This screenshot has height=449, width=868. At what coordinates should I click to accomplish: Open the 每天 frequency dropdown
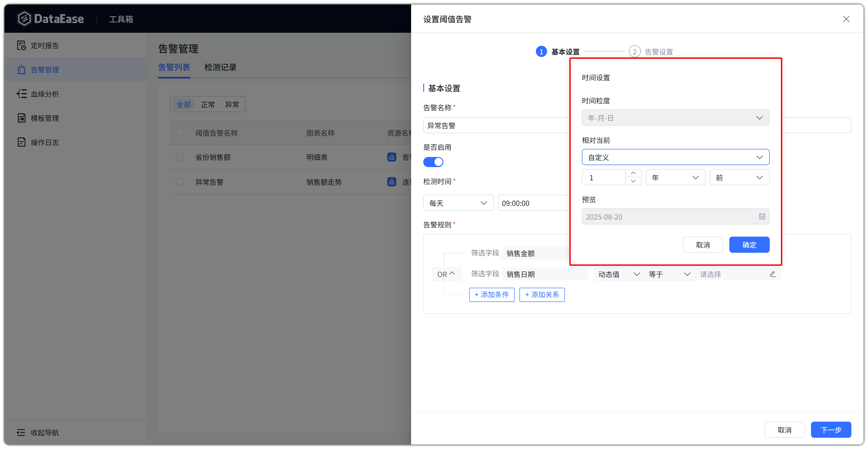pyautogui.click(x=458, y=203)
